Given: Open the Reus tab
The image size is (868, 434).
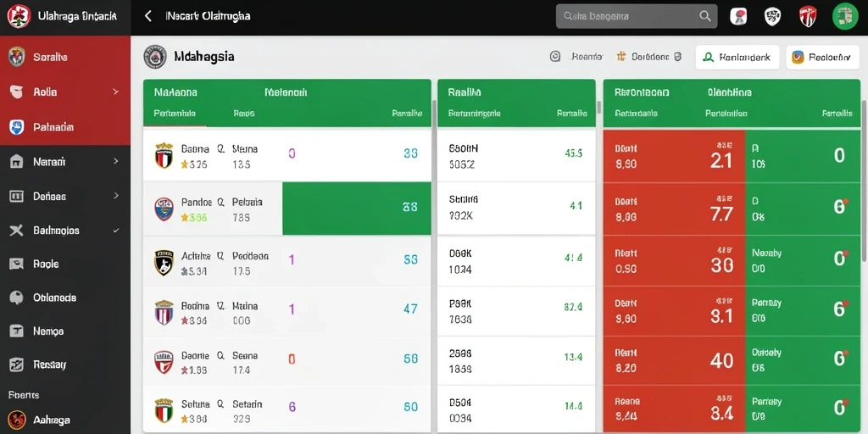Looking at the screenshot, I should pyautogui.click(x=243, y=113).
